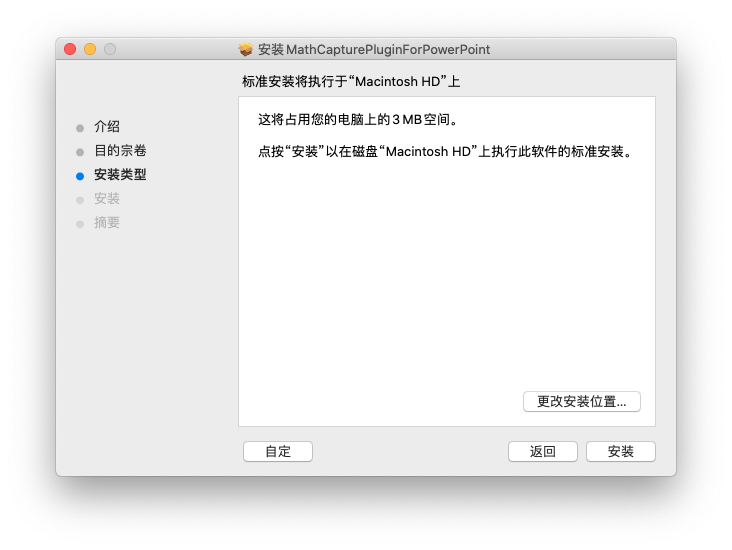Viewport: 732px width, 550px height.
Task: Click the blue bullet beside 安装类型
Action: pos(80,176)
